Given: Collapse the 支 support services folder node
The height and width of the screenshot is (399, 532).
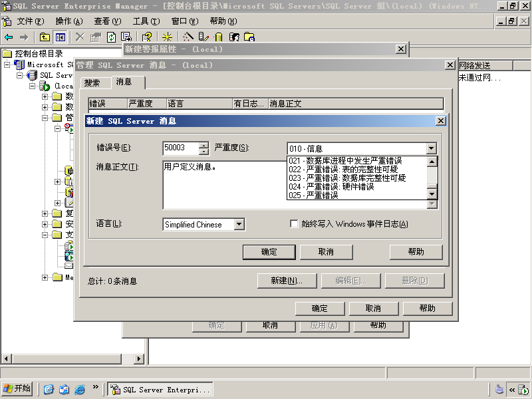Looking at the screenshot, I should [45, 235].
